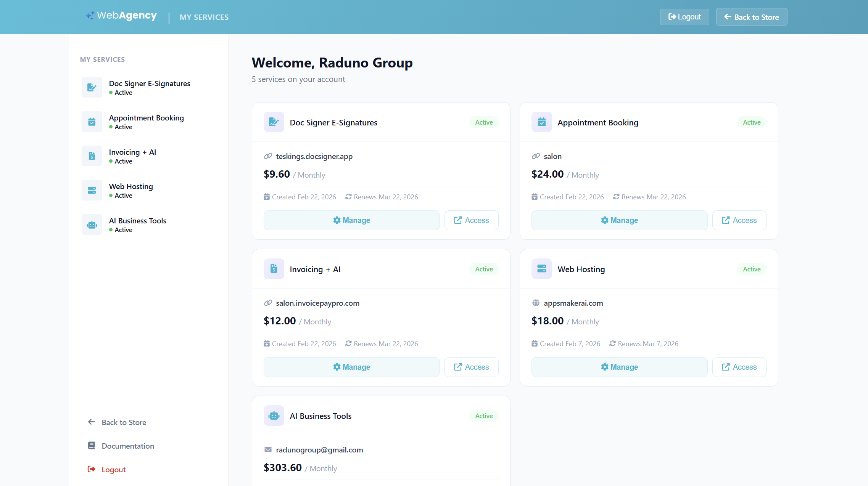The width and height of the screenshot is (868, 486).
Task: Click the Logout button in the header
Action: pos(684,17)
